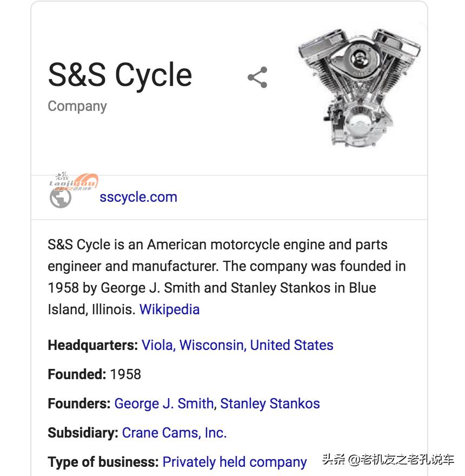Image resolution: width=465 pixels, height=476 pixels.
Task: Open Viola, Wisconsin, United States link
Action: pyautogui.click(x=237, y=345)
